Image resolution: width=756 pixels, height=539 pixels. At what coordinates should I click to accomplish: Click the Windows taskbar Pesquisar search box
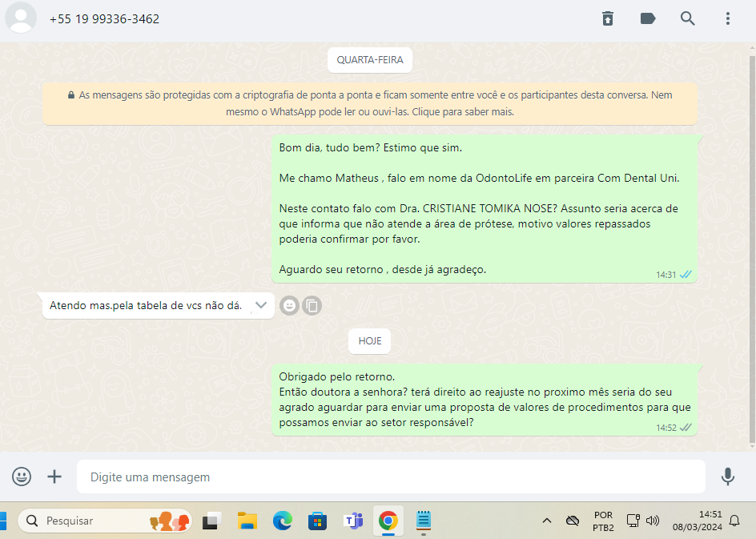click(105, 521)
